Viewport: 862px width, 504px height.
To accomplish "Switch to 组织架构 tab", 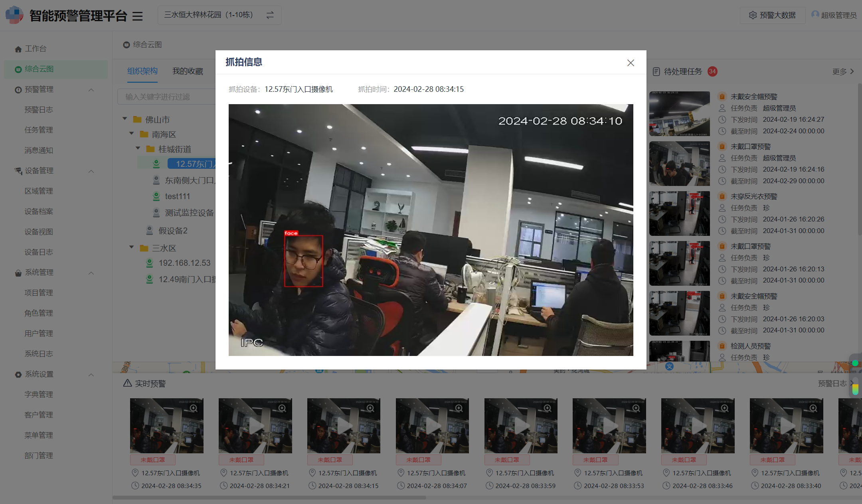I will [142, 71].
